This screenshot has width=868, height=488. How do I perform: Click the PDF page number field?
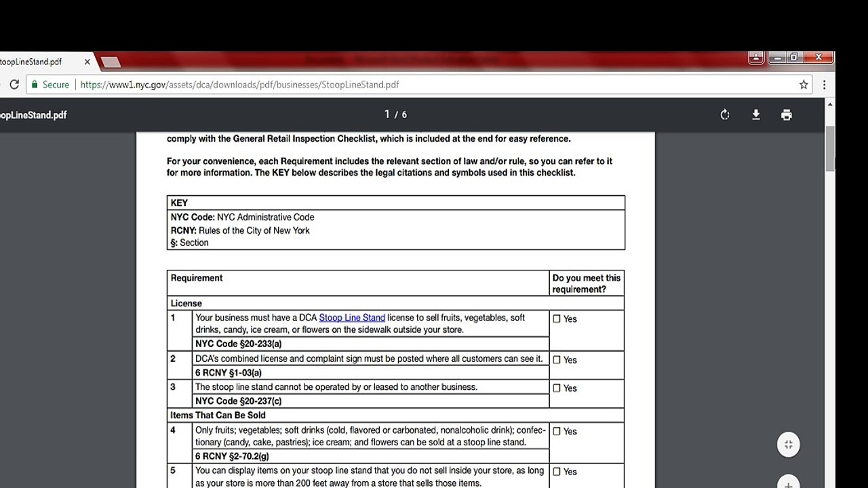coord(387,114)
